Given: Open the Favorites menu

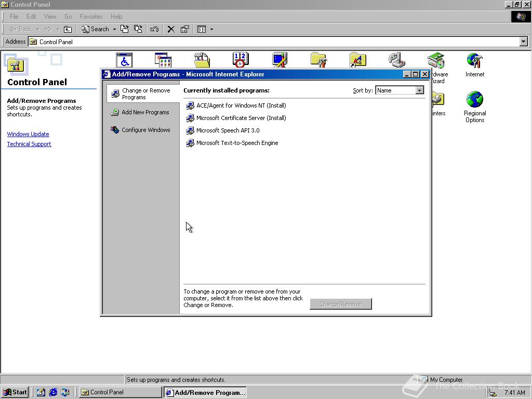Looking at the screenshot, I should (91, 16).
